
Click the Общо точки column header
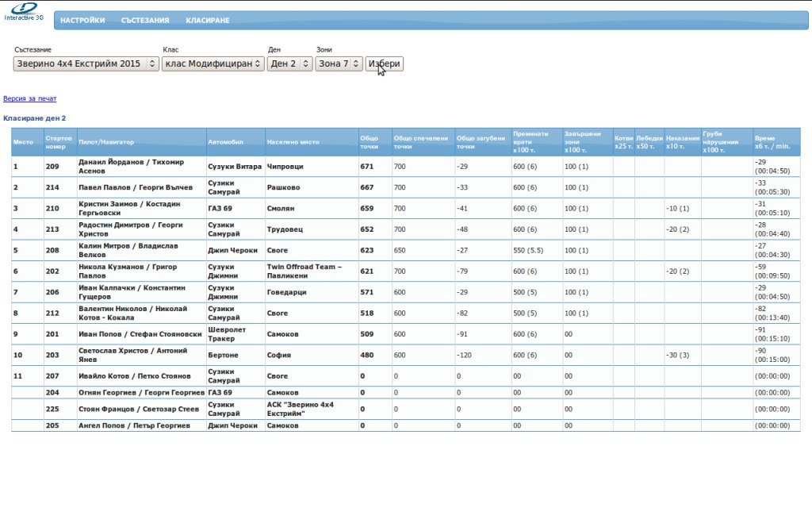point(370,142)
